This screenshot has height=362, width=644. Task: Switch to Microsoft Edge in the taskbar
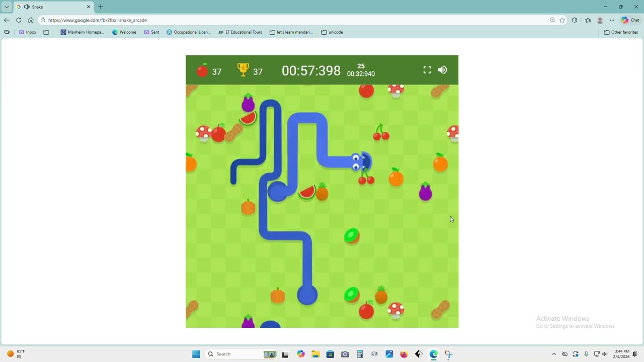[434, 354]
